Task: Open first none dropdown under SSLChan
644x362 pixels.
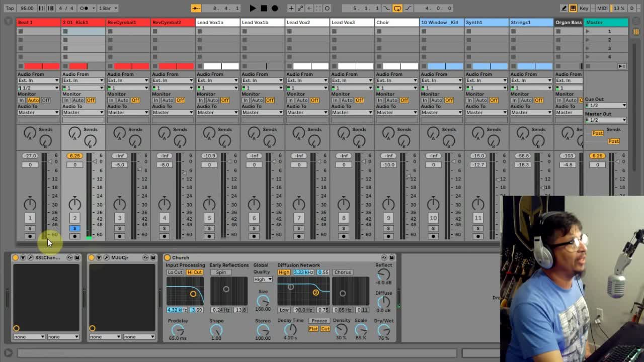Action: pyautogui.click(x=29, y=337)
